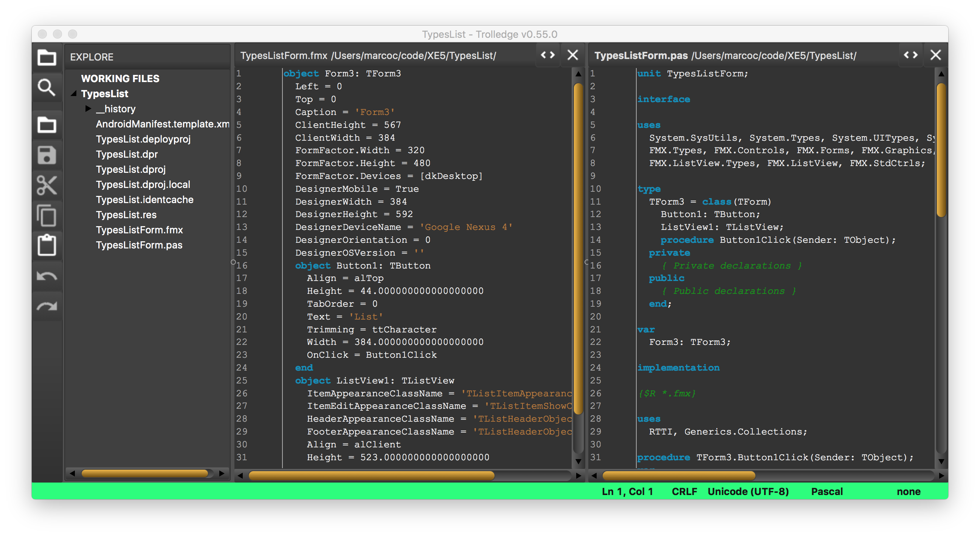Focus the TypesListForm.fmx editor tab

[284, 56]
